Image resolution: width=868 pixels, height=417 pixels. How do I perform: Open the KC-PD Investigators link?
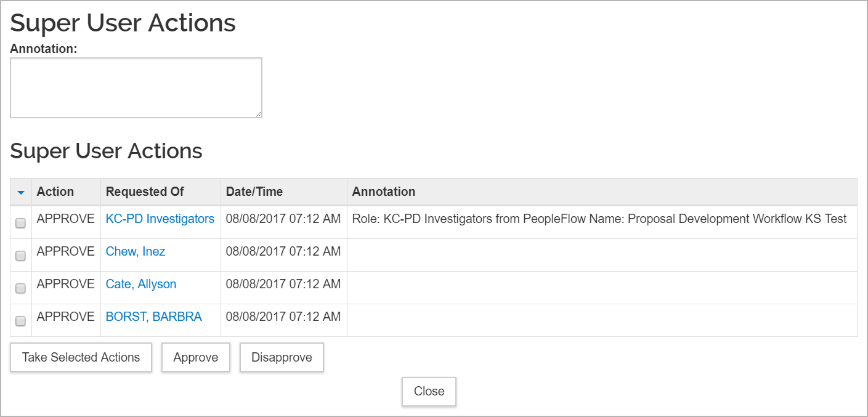[160, 219]
